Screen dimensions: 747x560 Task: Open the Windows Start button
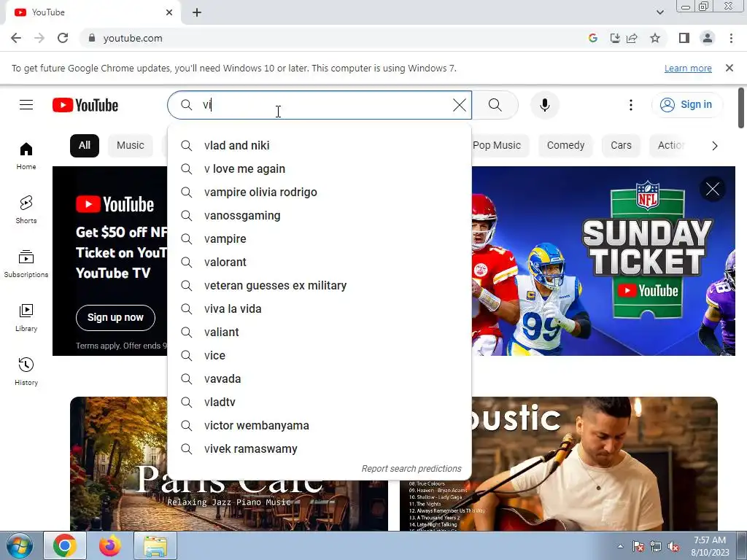point(20,545)
